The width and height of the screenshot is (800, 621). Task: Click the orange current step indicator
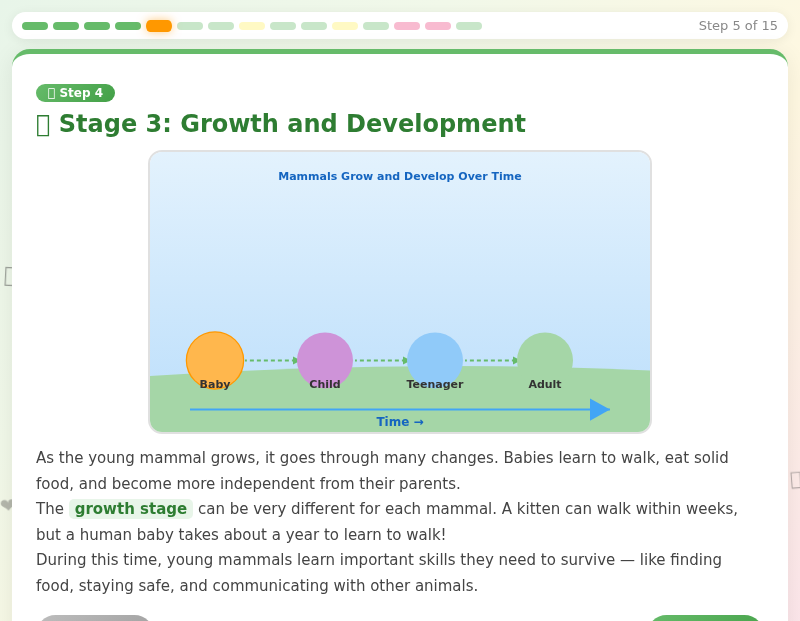point(158,25)
